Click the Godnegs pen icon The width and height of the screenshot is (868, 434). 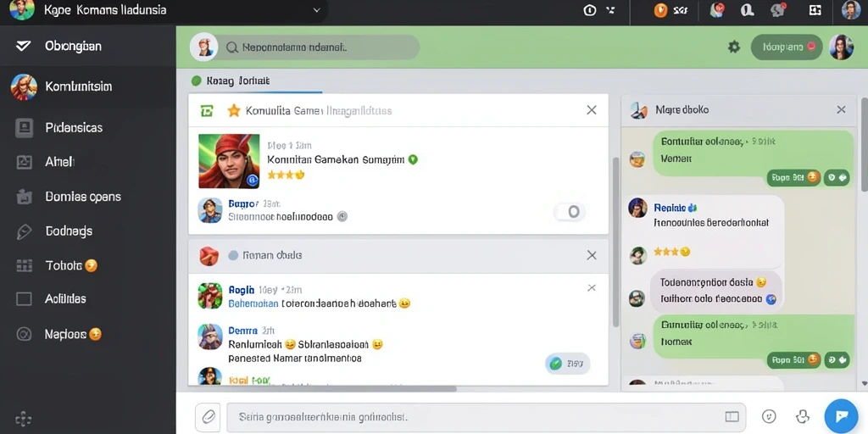click(x=24, y=231)
